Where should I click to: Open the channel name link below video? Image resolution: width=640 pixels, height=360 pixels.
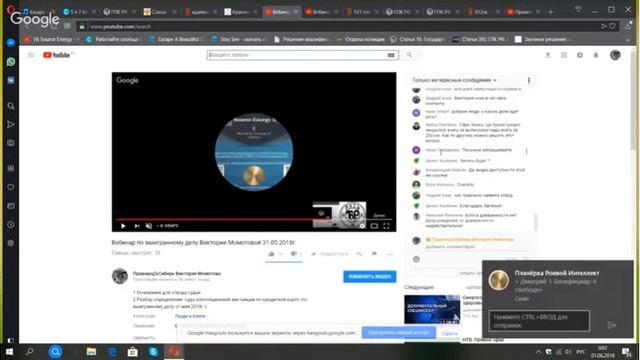(177, 273)
